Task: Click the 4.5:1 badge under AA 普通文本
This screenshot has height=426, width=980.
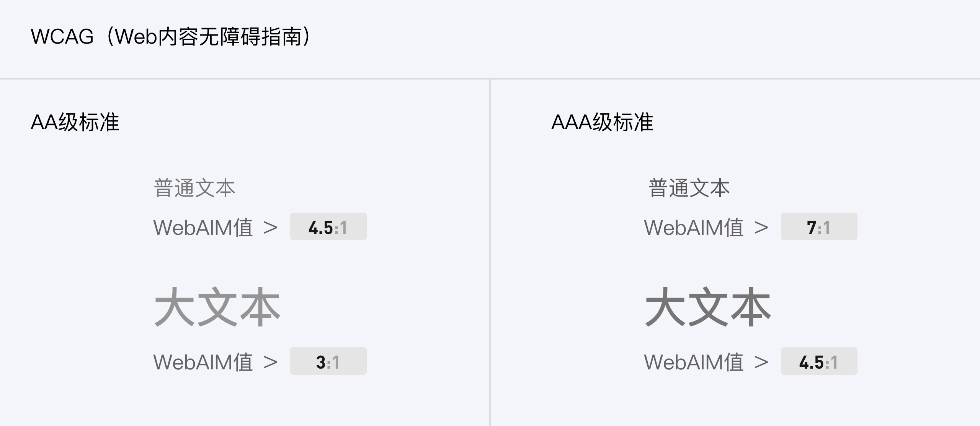Action: point(328,226)
